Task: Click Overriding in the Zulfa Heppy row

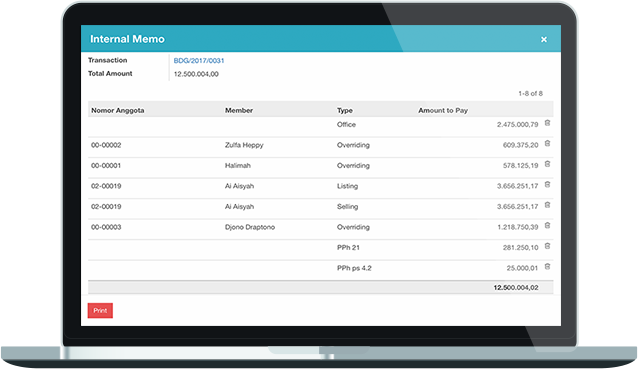Action: (353, 145)
